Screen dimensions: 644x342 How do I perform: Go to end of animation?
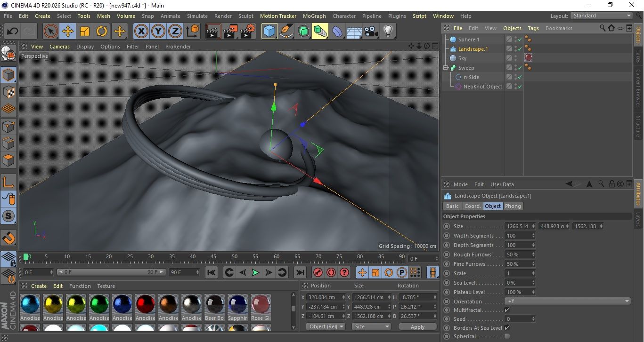pyautogui.click(x=300, y=272)
